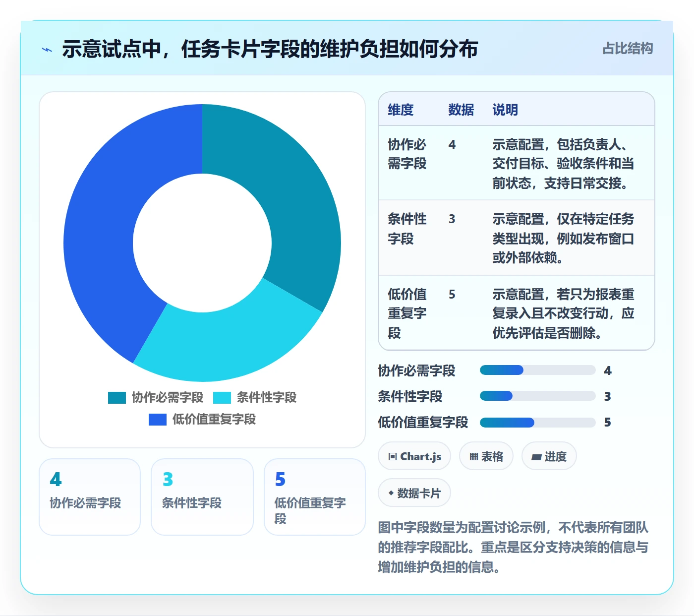Screen dimensions: 694x616
Task: Select the Chart.js tag chip
Action: click(x=414, y=456)
